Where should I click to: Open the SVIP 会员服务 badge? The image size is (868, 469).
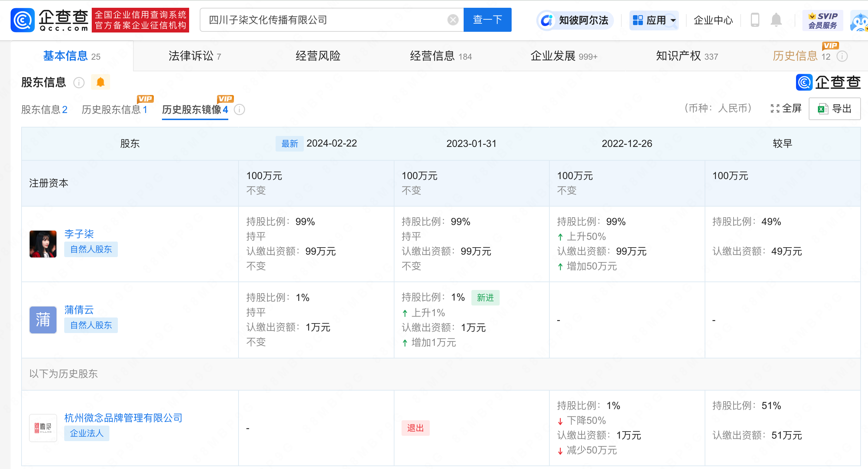822,20
